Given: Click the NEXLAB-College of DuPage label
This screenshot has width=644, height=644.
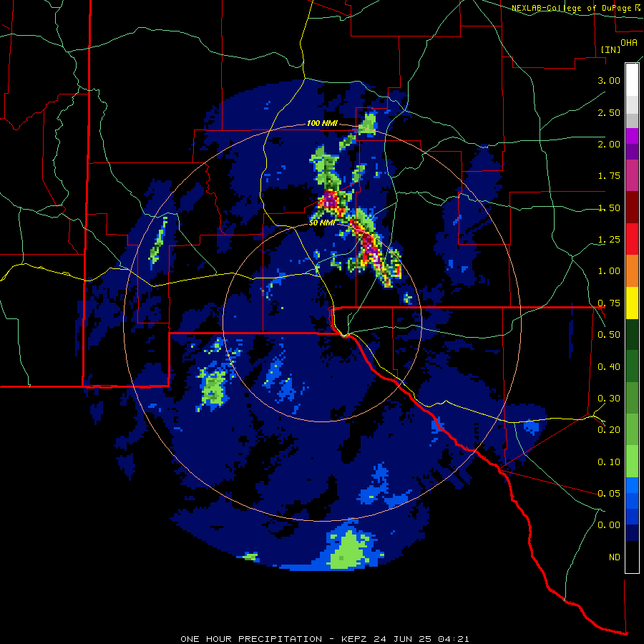Looking at the screenshot, I should 572,8.
